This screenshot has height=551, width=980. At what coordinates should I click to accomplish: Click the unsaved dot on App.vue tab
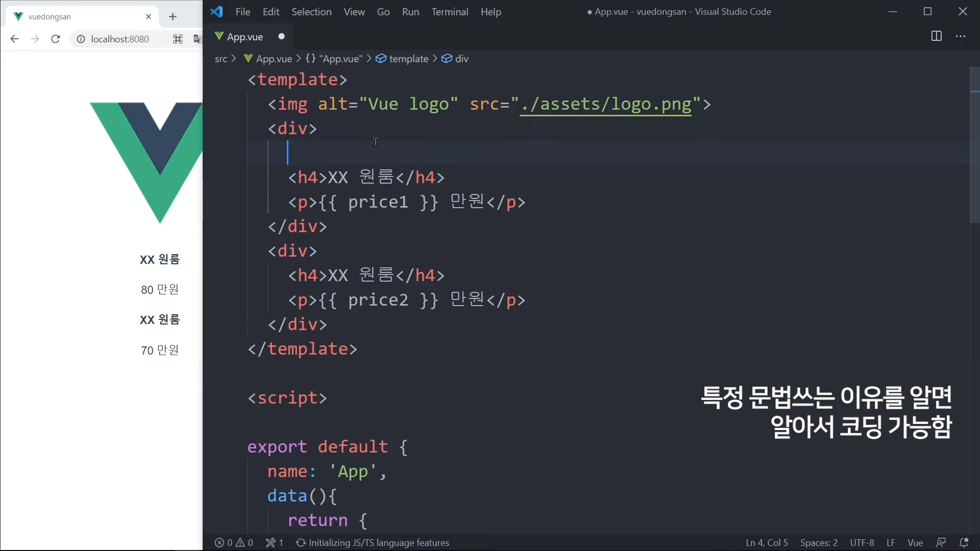point(281,37)
